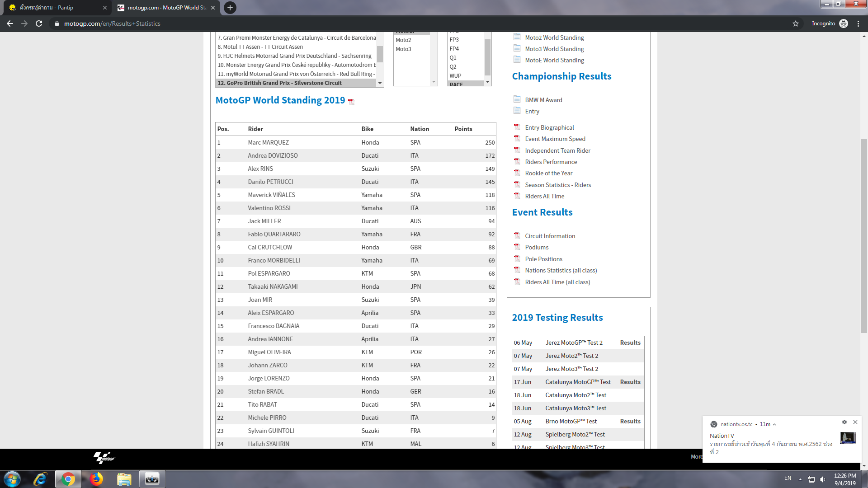Click the document icon beside Moto3 World Standing

click(x=517, y=48)
